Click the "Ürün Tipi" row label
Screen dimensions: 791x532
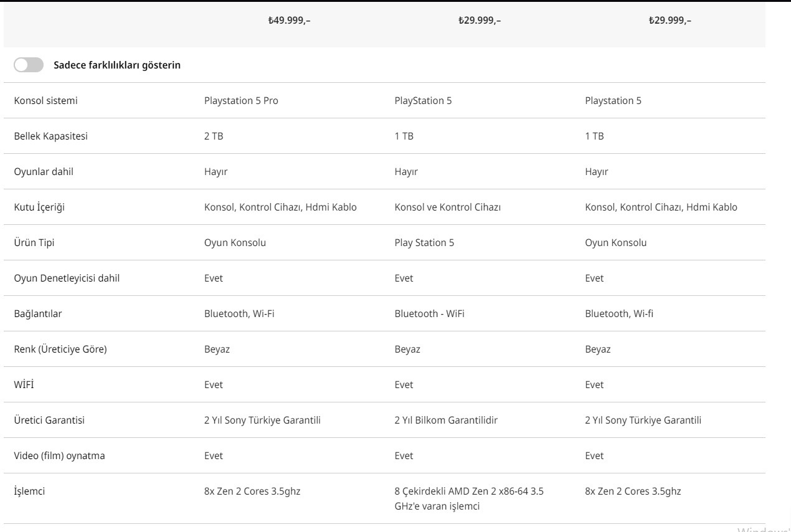pos(34,243)
